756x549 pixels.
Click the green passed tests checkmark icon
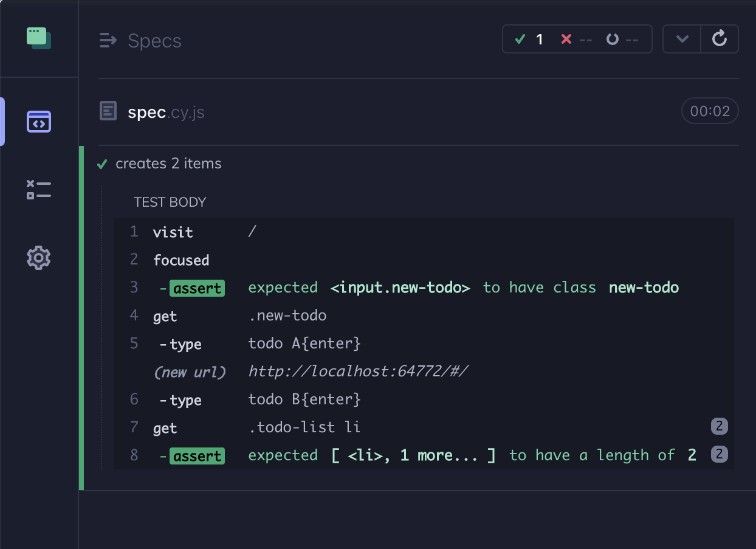coord(520,38)
